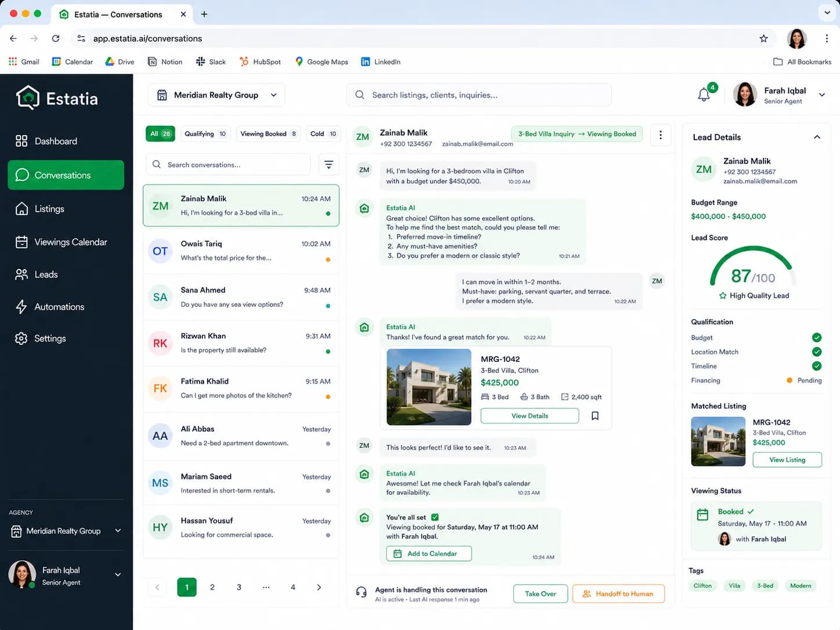
Task: Click the lead score 87/100 gauge
Action: [753, 267]
